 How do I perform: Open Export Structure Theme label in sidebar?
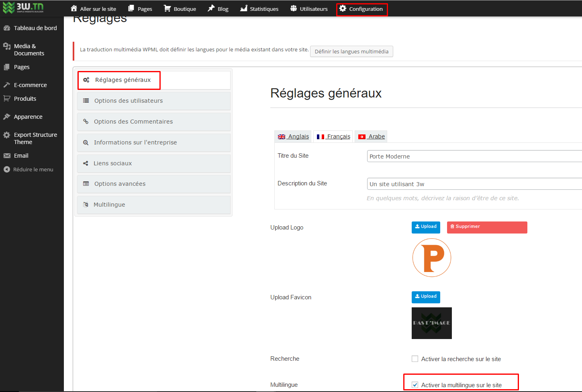pyautogui.click(x=35, y=138)
